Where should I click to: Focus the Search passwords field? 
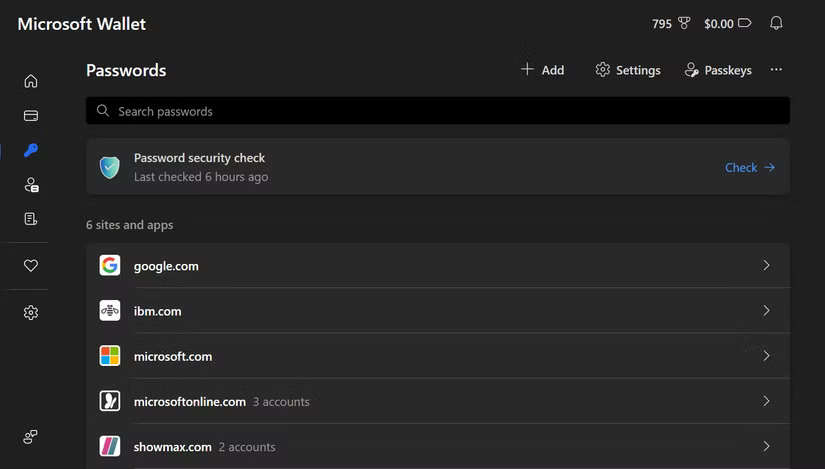point(438,111)
